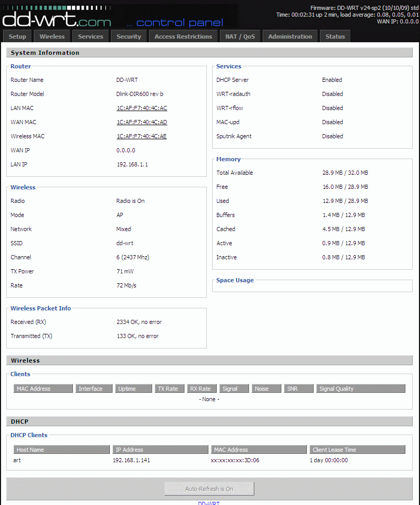Select the WRT-radauth Disabled status

click(332, 94)
